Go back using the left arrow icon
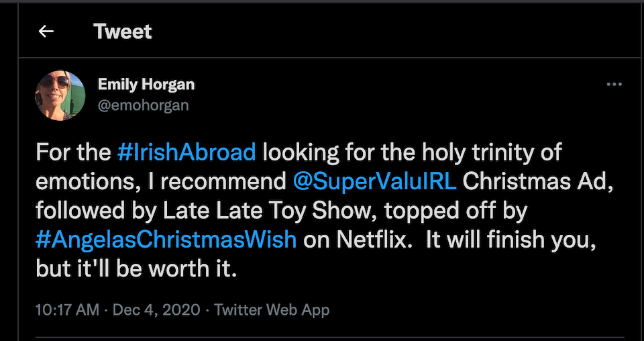644x341 pixels. point(46,32)
